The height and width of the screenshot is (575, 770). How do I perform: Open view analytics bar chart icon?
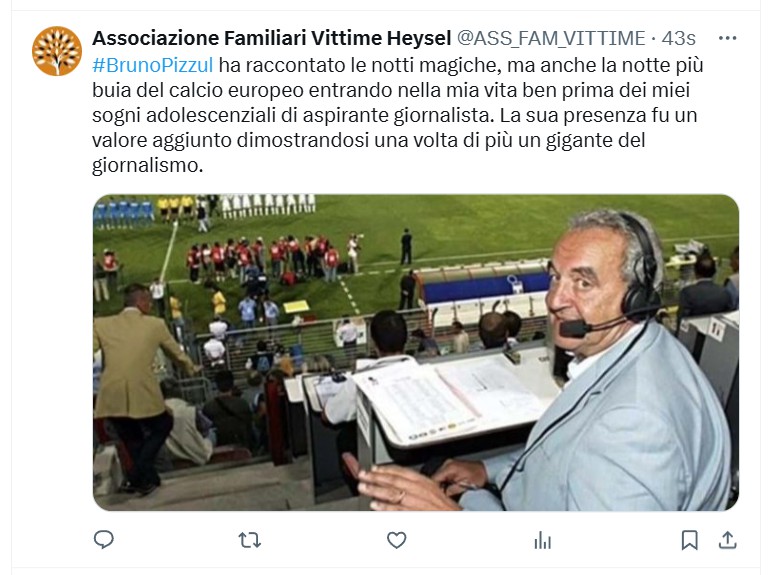pyautogui.click(x=543, y=541)
